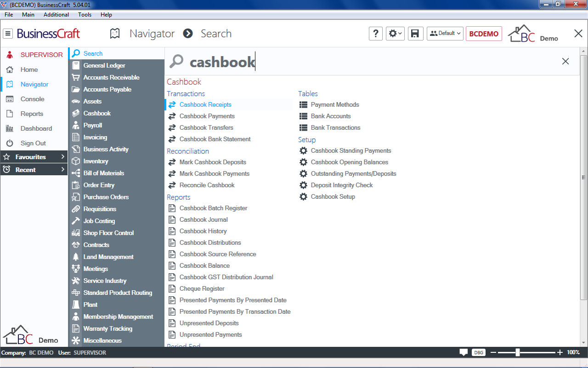This screenshot has width=588, height=368.
Task: Open the Accounts Payable folder icon
Action: 76,89
